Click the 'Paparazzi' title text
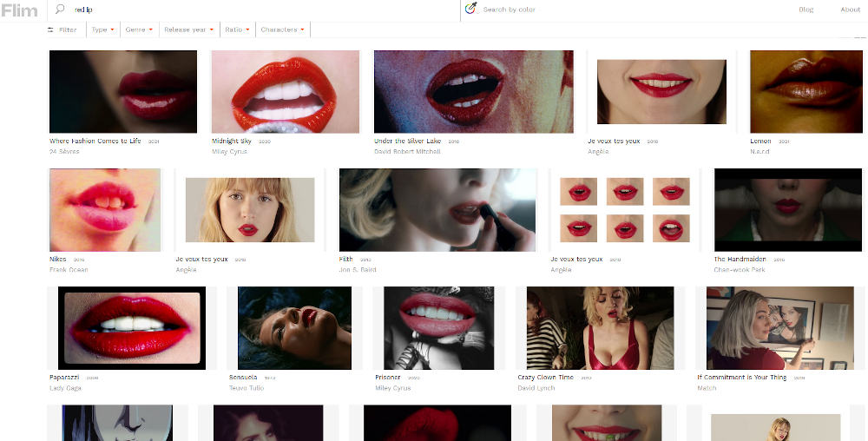 (x=64, y=378)
